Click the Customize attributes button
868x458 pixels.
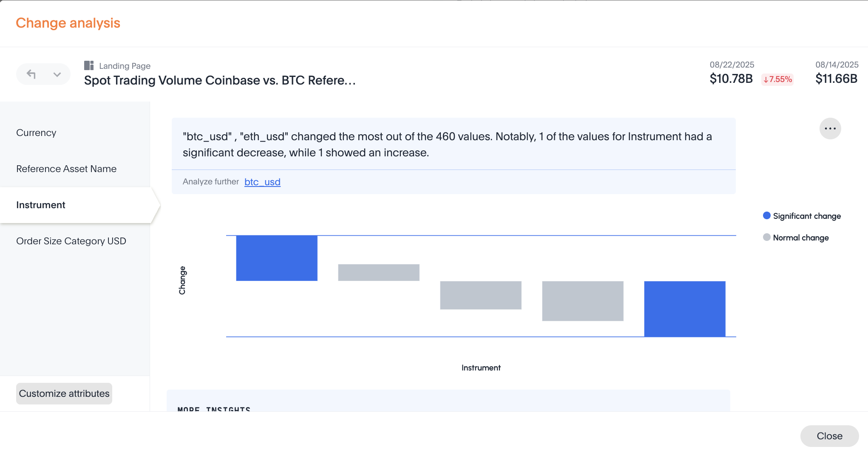64,393
